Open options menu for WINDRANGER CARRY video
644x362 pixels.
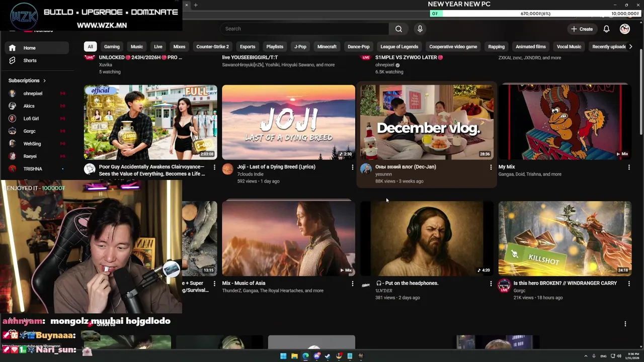628,284
